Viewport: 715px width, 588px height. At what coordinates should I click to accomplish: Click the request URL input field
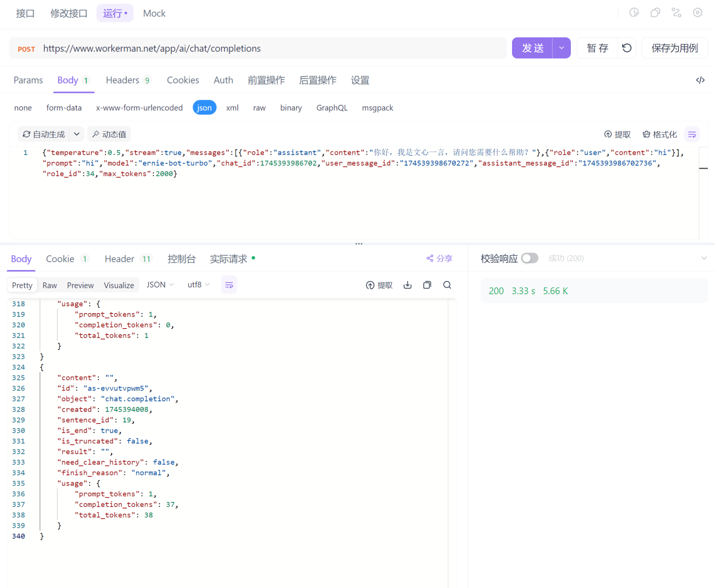pyautogui.click(x=270, y=48)
